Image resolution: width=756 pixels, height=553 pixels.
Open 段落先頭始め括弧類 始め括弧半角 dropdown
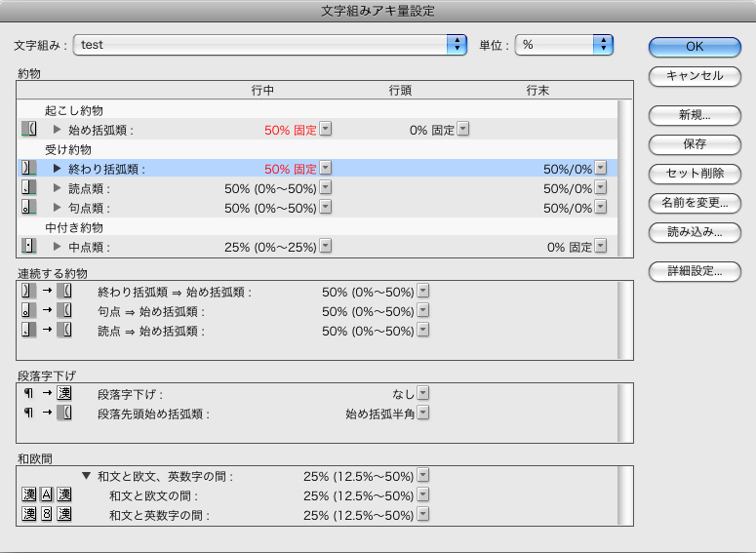point(422,413)
